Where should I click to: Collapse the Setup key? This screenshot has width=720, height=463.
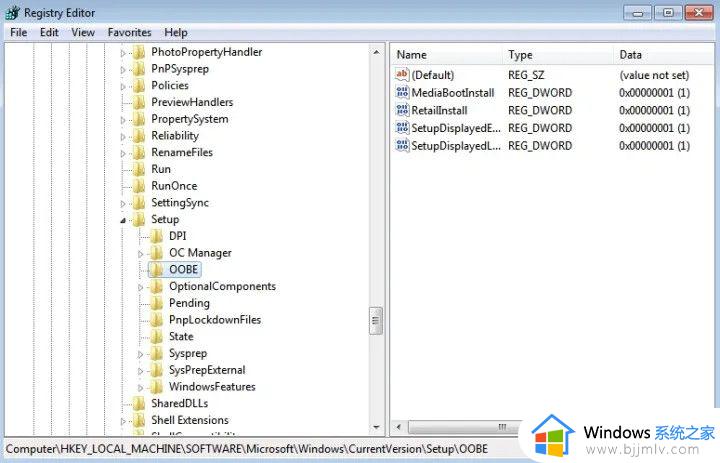pyautogui.click(x=123, y=220)
